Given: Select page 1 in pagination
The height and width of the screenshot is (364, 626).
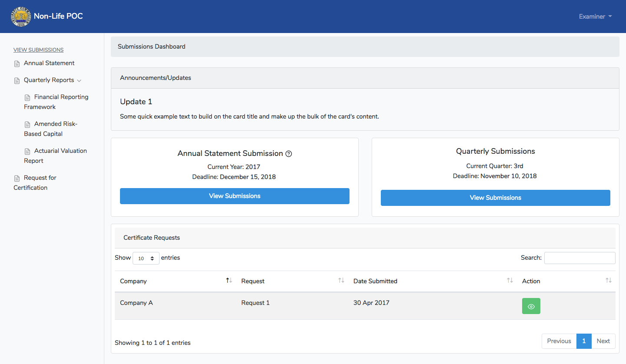Looking at the screenshot, I should point(584,341).
